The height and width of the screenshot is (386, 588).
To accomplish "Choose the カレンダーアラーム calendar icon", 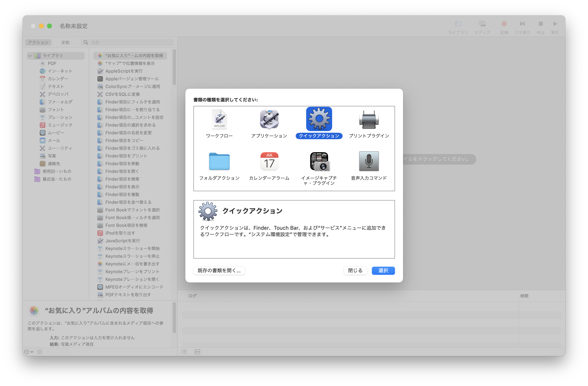I will [269, 161].
